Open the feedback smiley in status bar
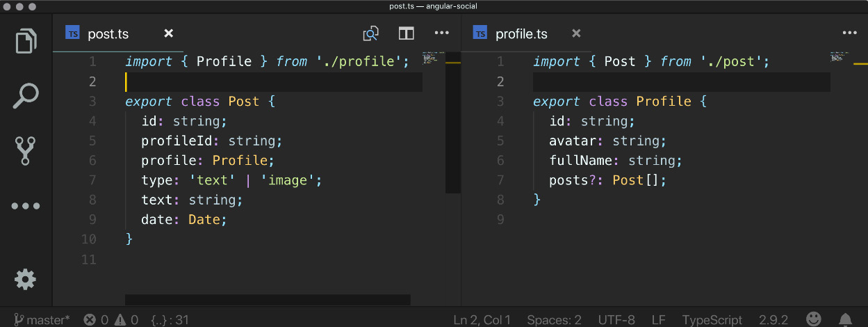Image resolution: width=868 pixels, height=327 pixels. click(x=814, y=319)
